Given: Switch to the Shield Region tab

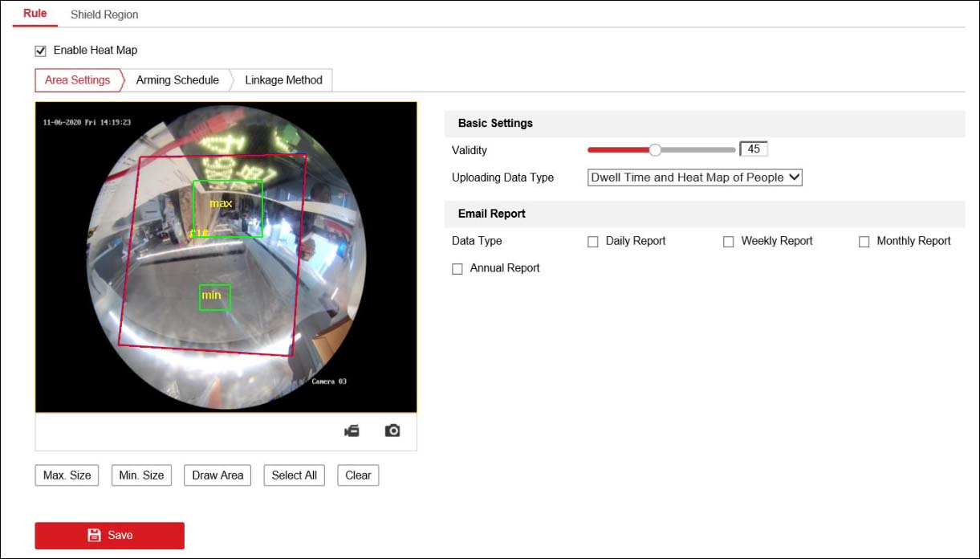Looking at the screenshot, I should [104, 14].
